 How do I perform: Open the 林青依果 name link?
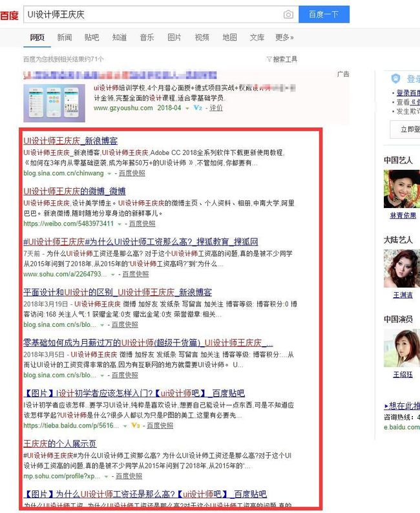coord(403,216)
